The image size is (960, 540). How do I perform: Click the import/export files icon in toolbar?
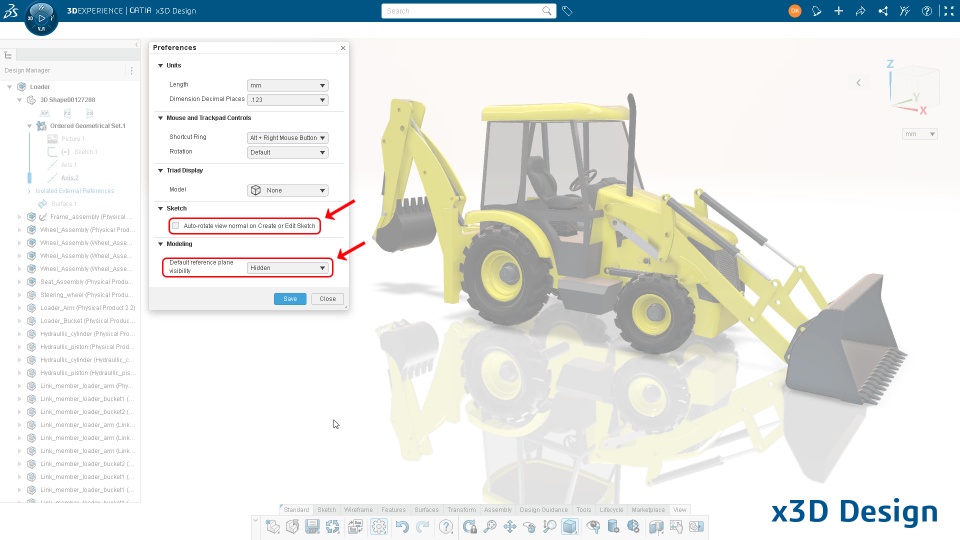pos(354,527)
